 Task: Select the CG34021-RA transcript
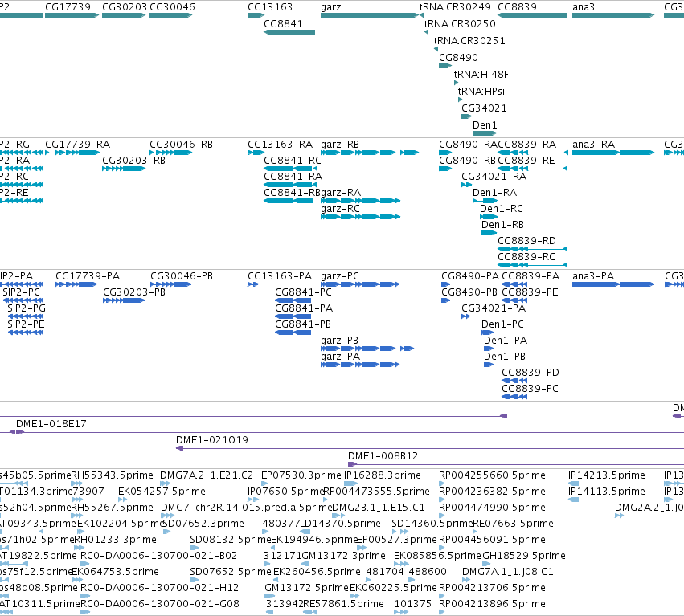pyautogui.click(x=467, y=185)
